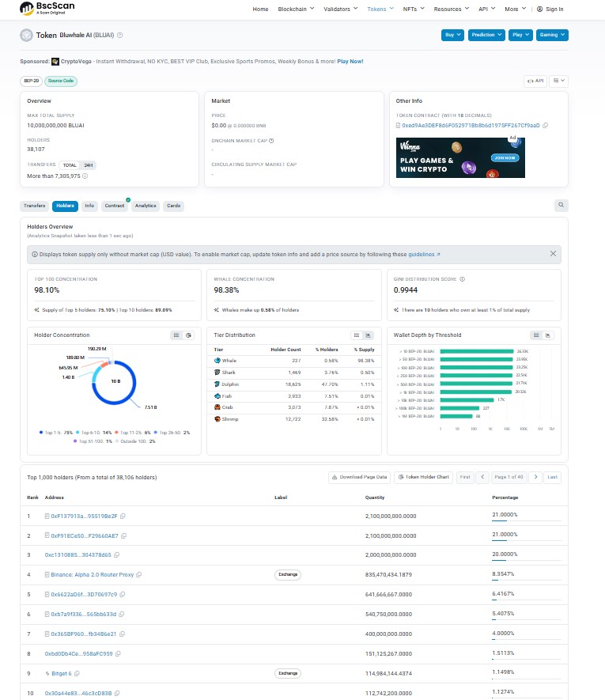Open the Info tab

pyautogui.click(x=89, y=206)
